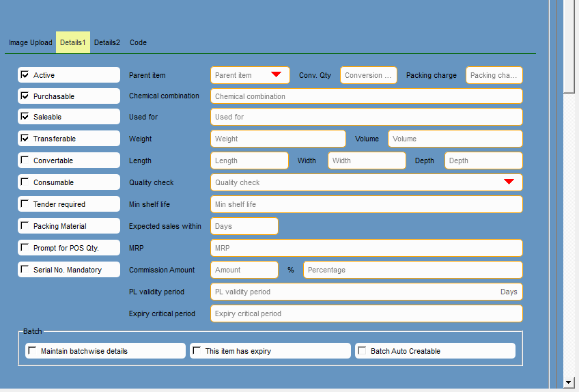Screen dimensions: 579x392
Task: Click the Chemical combination input field
Action: tap(366, 96)
